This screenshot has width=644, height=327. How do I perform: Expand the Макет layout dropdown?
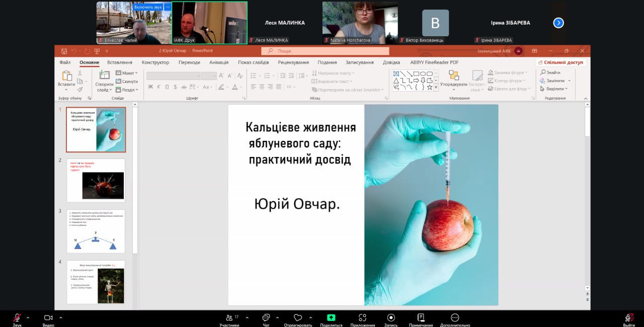coord(127,73)
